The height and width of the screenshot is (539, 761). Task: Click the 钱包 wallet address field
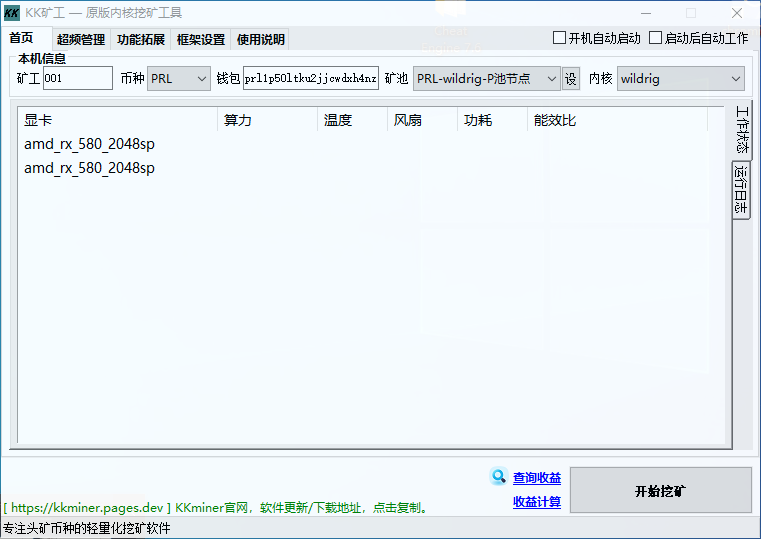311,78
